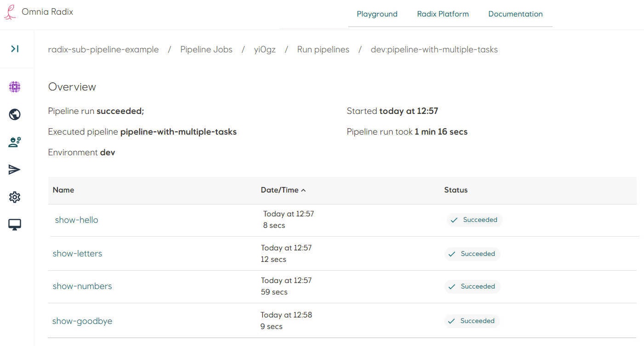
Task: Click Succeeded badge for show-goodbye
Action: tap(472, 321)
